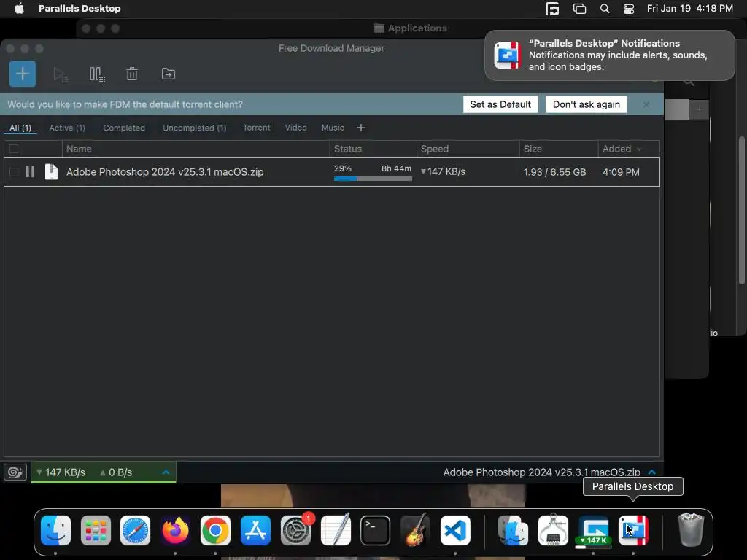Click the trash delete icon in toolbar
The width and height of the screenshot is (747, 560).
coord(132,74)
